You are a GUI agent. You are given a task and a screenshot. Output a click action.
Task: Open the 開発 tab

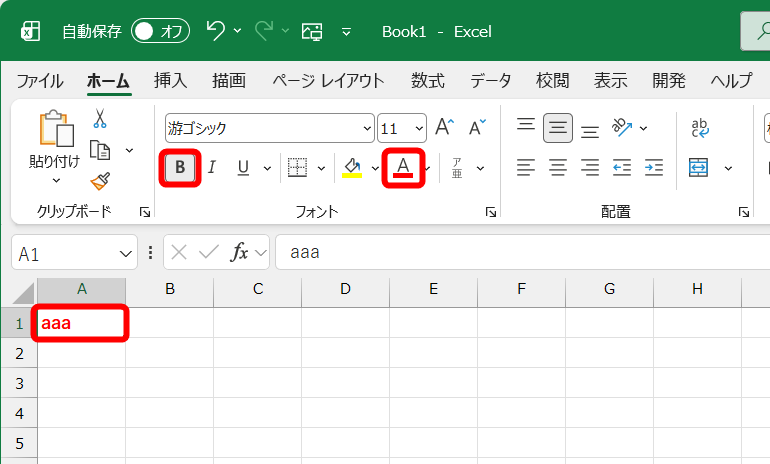(669, 80)
